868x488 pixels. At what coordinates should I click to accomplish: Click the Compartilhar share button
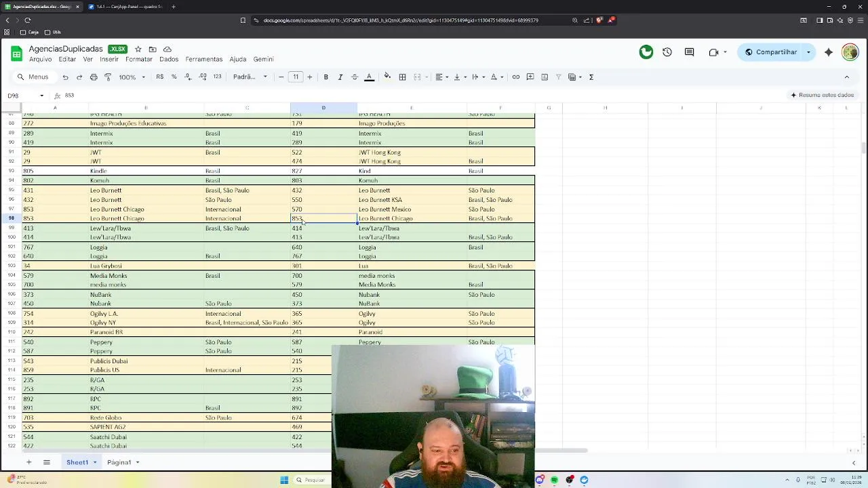pos(771,52)
